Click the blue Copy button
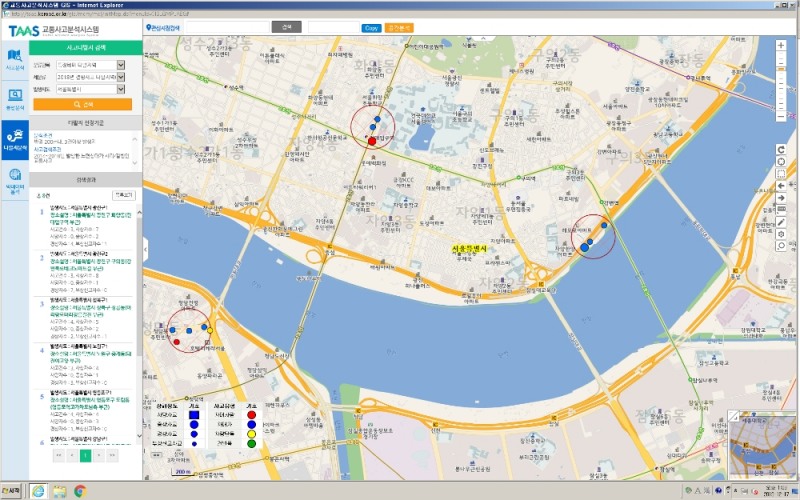800x500 pixels. coord(371,28)
